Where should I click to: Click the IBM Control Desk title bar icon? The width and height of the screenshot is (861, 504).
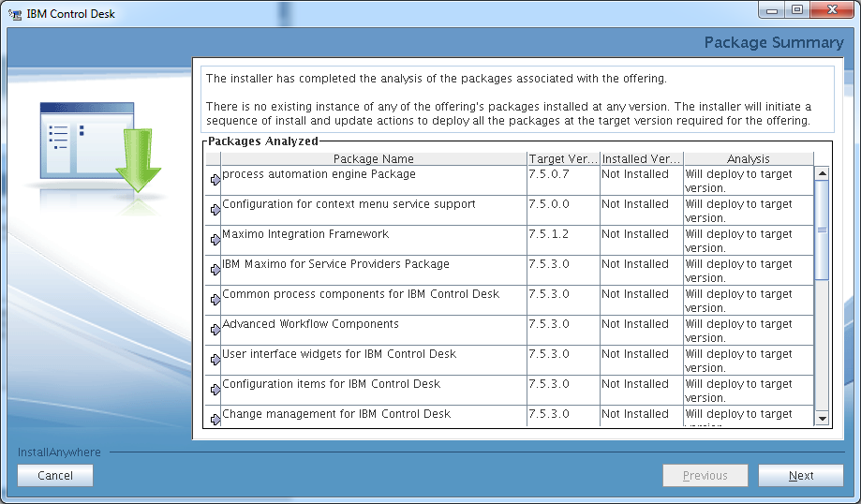click(15, 14)
